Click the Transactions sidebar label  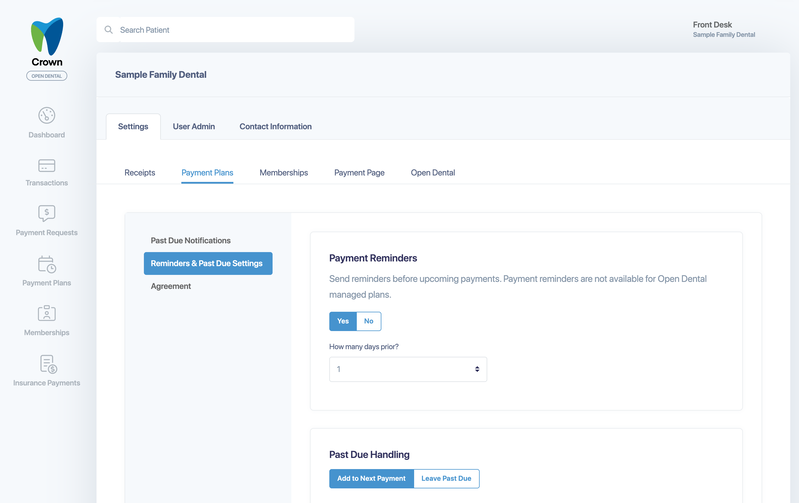46,183
